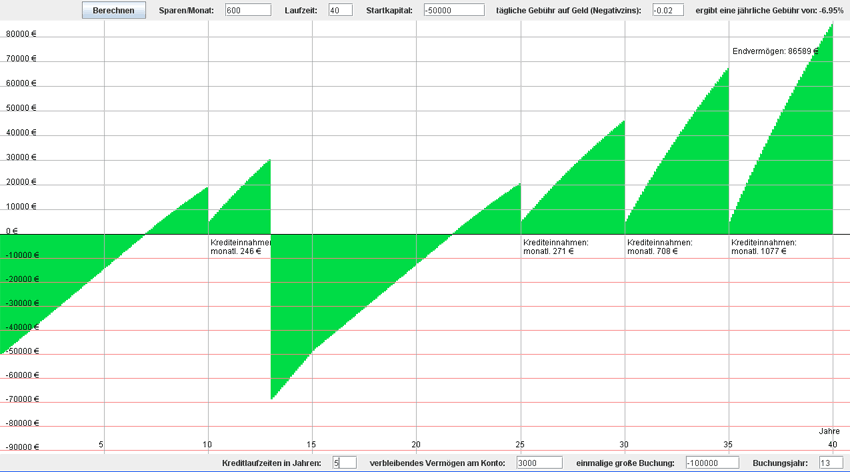Image resolution: width=850 pixels, height=472 pixels.
Task: Edit the tägliche Gebühr auf Geld field
Action: coord(667,10)
